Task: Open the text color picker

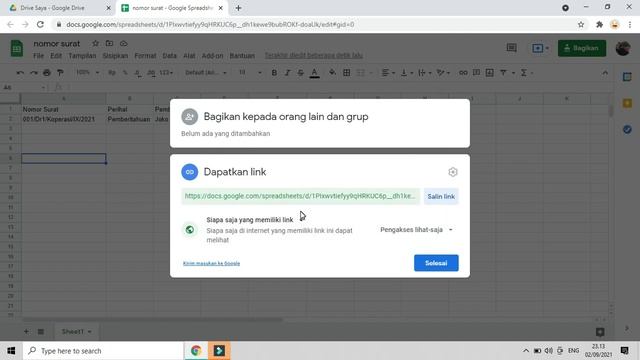Action: click(314, 73)
